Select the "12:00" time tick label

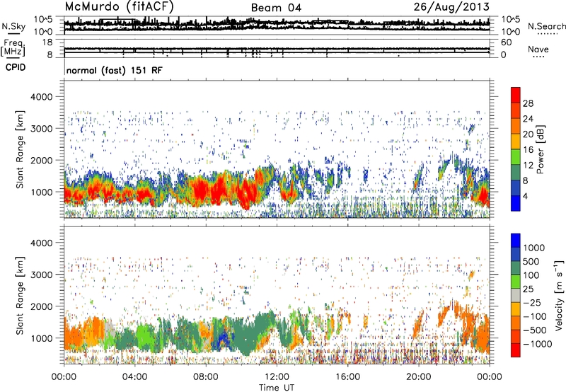point(277,377)
